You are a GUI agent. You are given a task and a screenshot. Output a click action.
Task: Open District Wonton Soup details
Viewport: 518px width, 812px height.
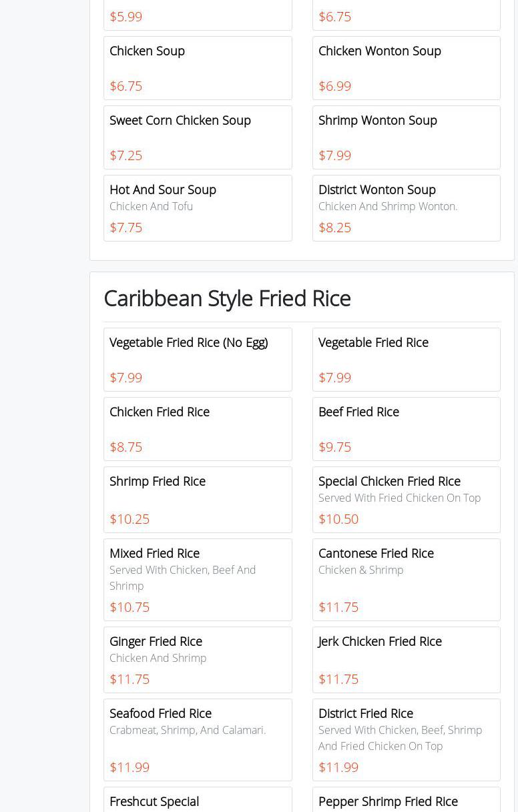click(406, 208)
